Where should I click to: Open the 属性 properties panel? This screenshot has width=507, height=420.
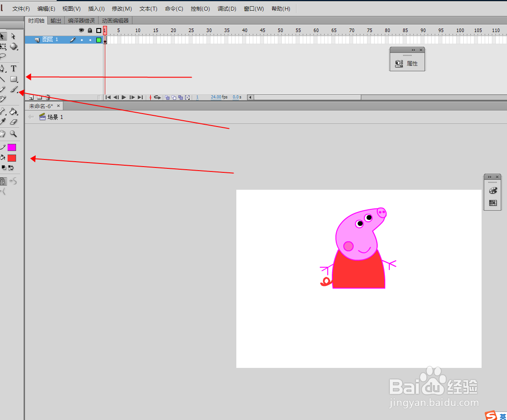click(x=407, y=64)
